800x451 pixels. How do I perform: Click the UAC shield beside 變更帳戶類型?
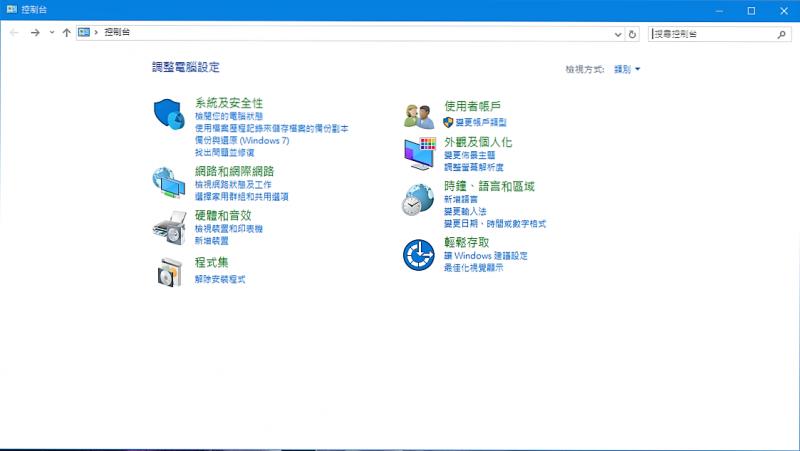coord(448,122)
